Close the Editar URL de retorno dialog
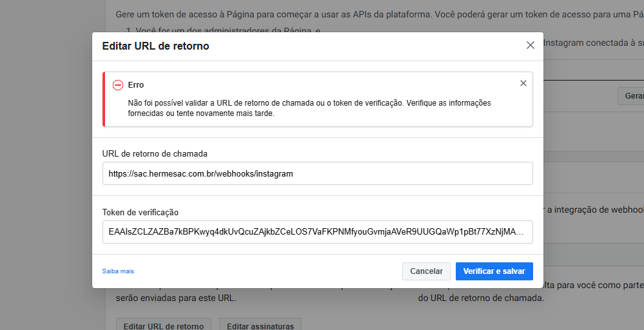Screen dimensions: 644x330 tap(531, 45)
